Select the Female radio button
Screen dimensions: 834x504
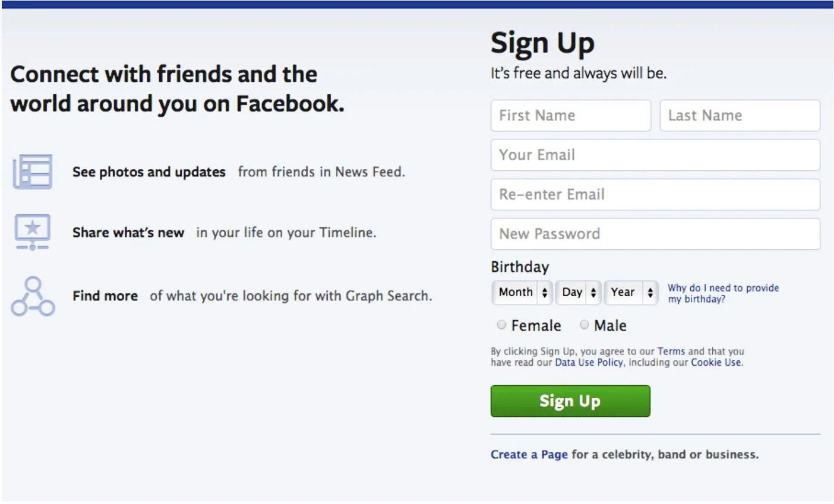501,325
